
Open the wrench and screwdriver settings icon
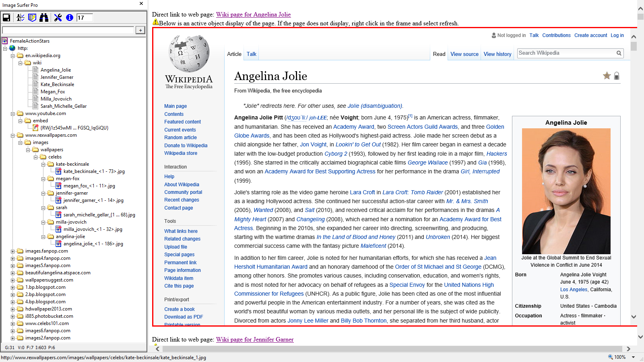coord(58,17)
